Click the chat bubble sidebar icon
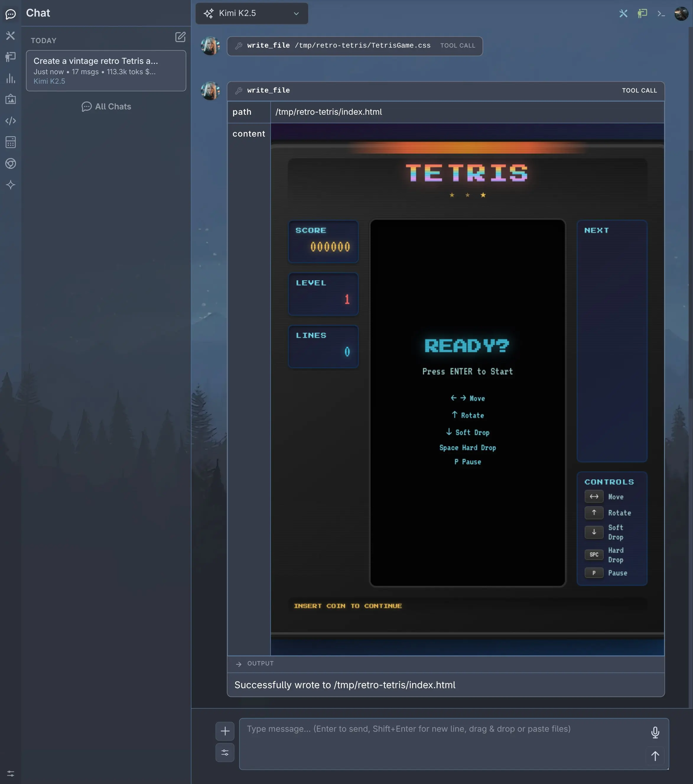The height and width of the screenshot is (784, 693). click(x=10, y=14)
